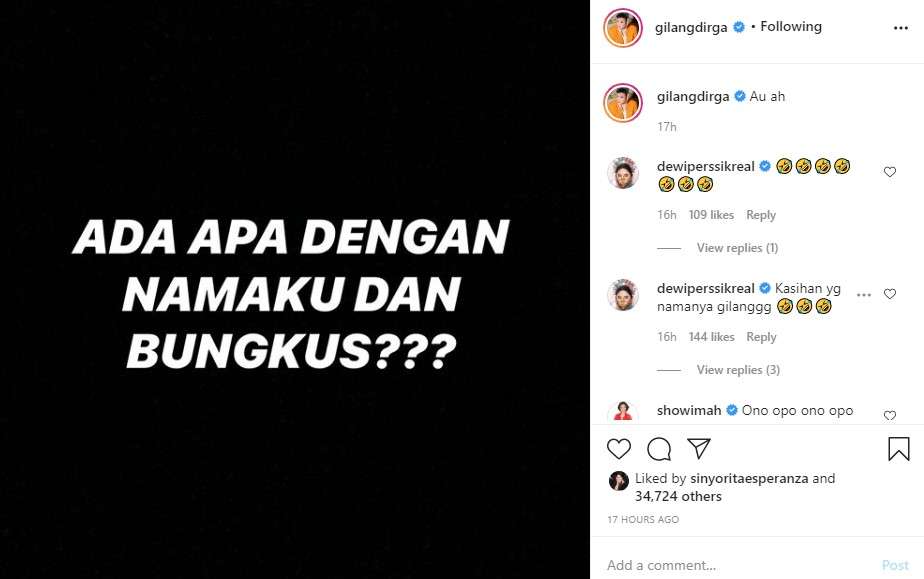924x579 pixels.
Task: Share the post via paper plane icon
Action: tap(699, 449)
